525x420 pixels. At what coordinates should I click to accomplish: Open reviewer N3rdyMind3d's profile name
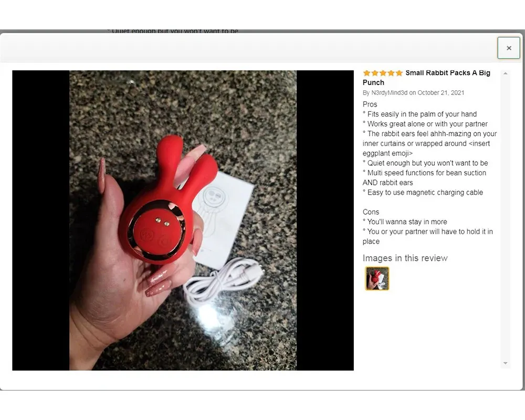coord(390,93)
